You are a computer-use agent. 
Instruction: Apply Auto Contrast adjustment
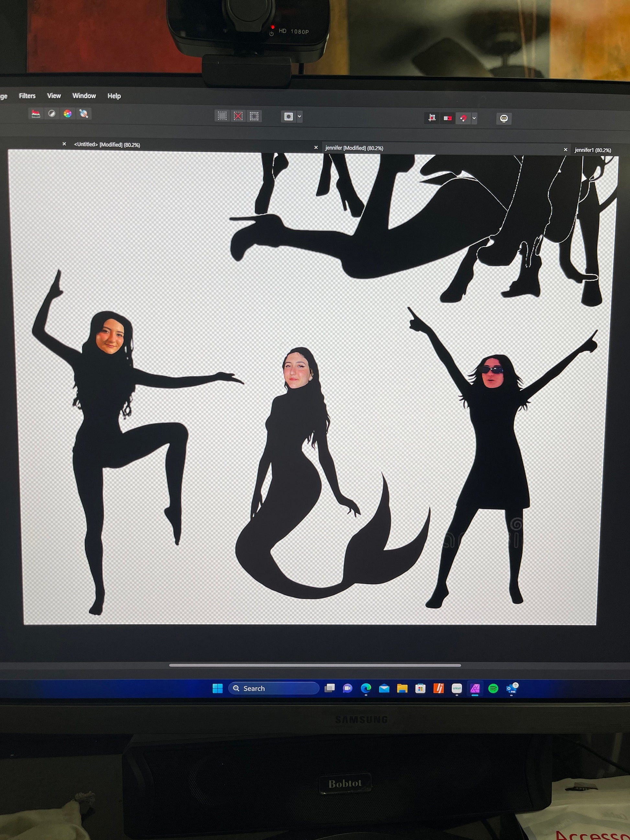[52, 114]
